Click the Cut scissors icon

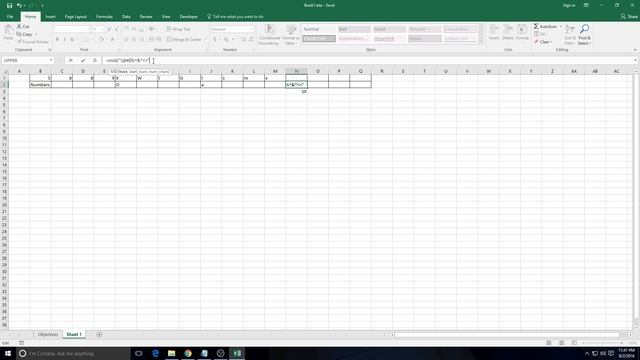coord(19,27)
